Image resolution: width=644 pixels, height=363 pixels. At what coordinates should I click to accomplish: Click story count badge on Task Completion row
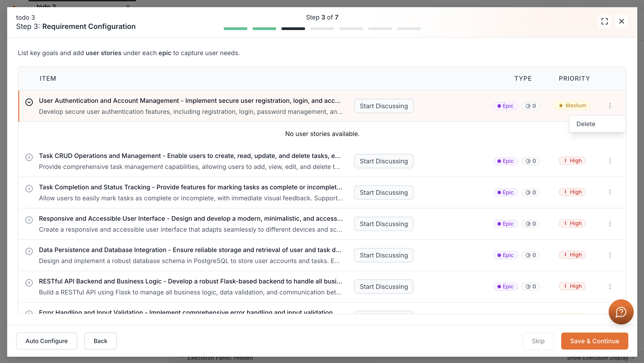tap(531, 192)
